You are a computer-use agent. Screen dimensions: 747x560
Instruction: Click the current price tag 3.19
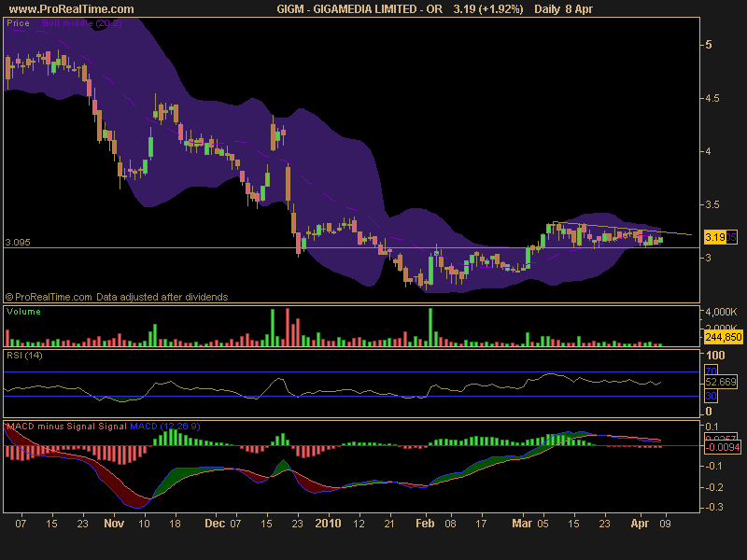[715, 237]
